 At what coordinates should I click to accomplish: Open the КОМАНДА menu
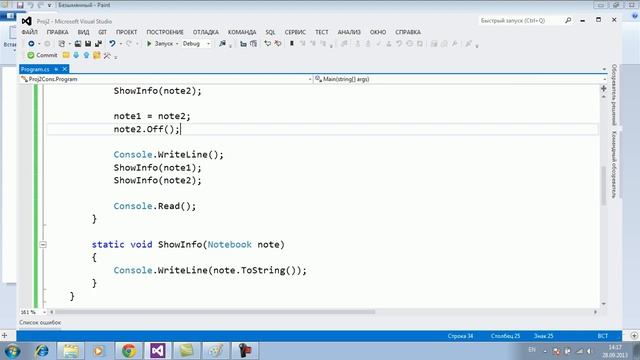(x=242, y=32)
